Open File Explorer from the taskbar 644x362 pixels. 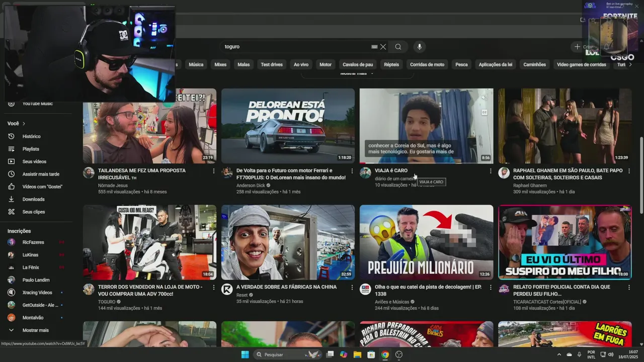(357, 354)
